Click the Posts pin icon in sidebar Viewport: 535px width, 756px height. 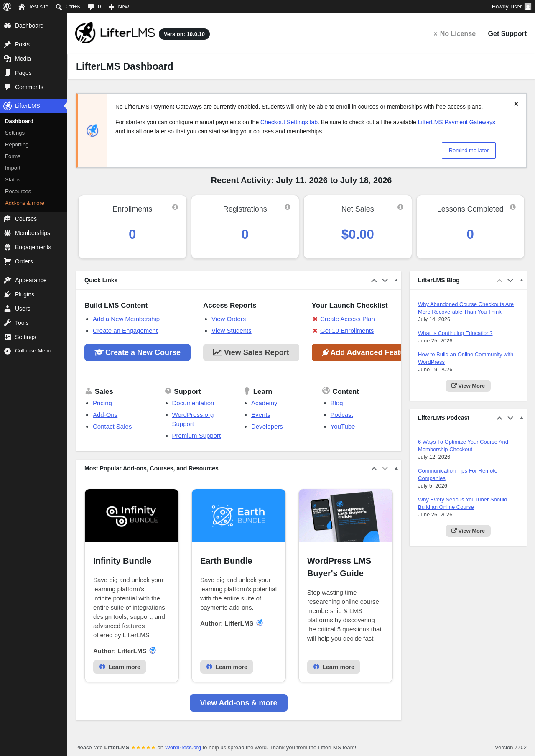pyautogui.click(x=8, y=44)
